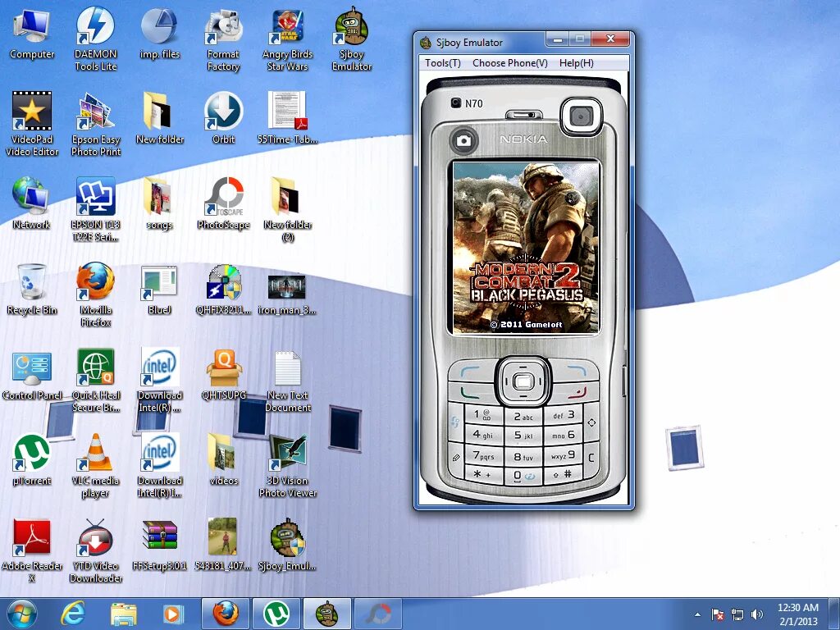
Task: Select Adobe Reader X desktop shortcut
Action: tap(32, 550)
